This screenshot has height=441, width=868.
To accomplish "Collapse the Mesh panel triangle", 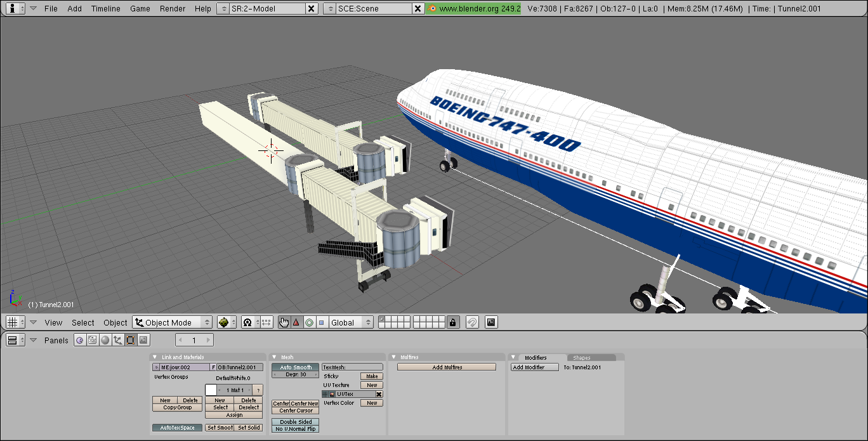I will 274,357.
